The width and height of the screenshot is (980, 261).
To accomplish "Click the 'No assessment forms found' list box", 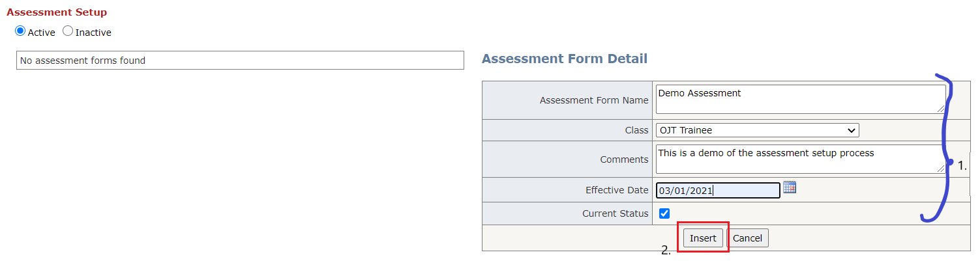I will click(x=239, y=61).
